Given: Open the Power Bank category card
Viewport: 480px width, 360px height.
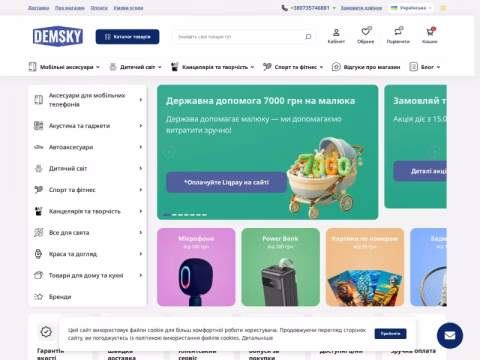Looking at the screenshot, I should [x=280, y=267].
